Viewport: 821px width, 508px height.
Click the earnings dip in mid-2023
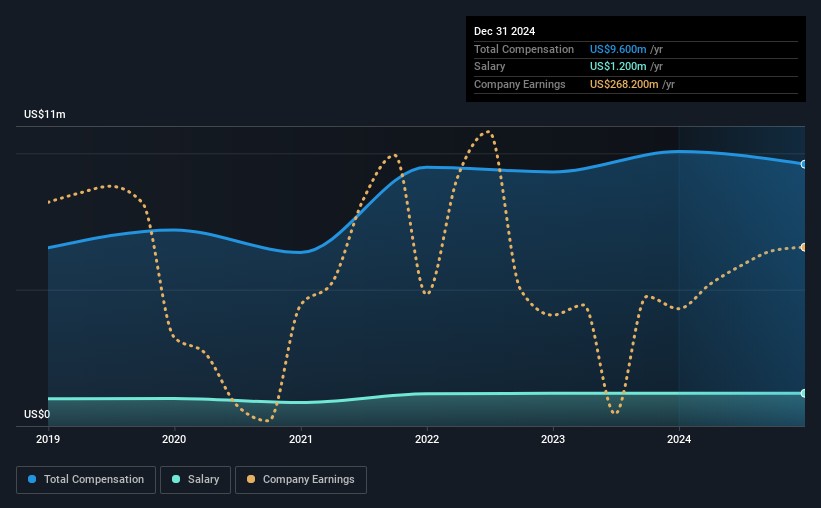(614, 412)
